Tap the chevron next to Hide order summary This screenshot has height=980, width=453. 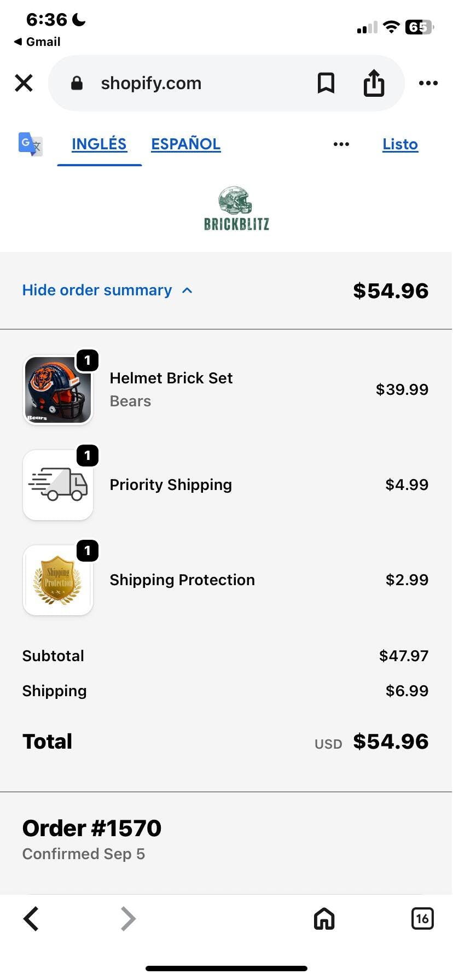[x=187, y=290]
